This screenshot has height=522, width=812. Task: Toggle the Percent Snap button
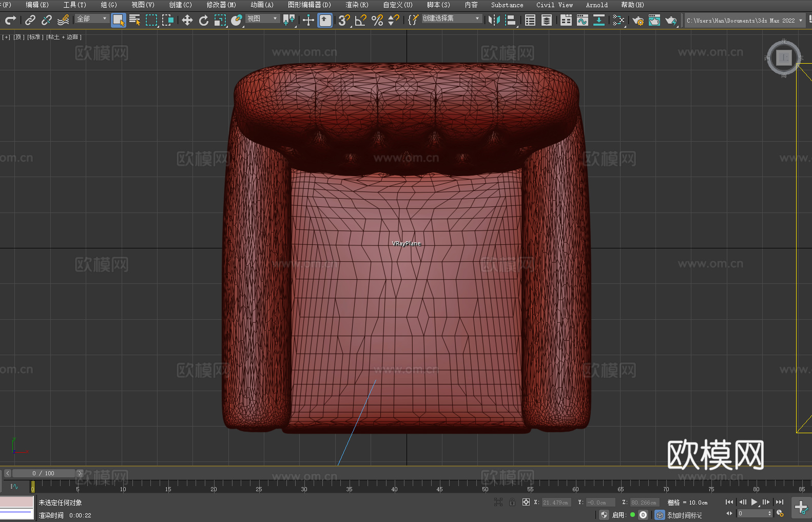pyautogui.click(x=377, y=20)
